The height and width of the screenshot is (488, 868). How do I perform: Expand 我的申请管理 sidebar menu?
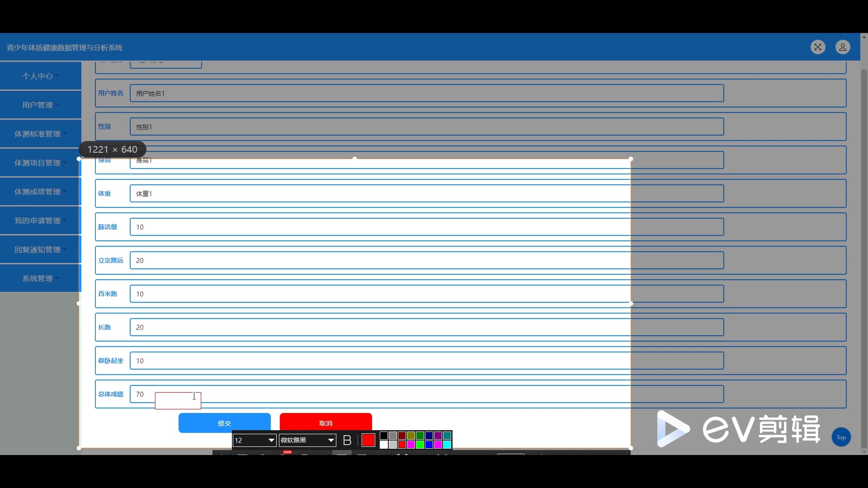(x=41, y=221)
